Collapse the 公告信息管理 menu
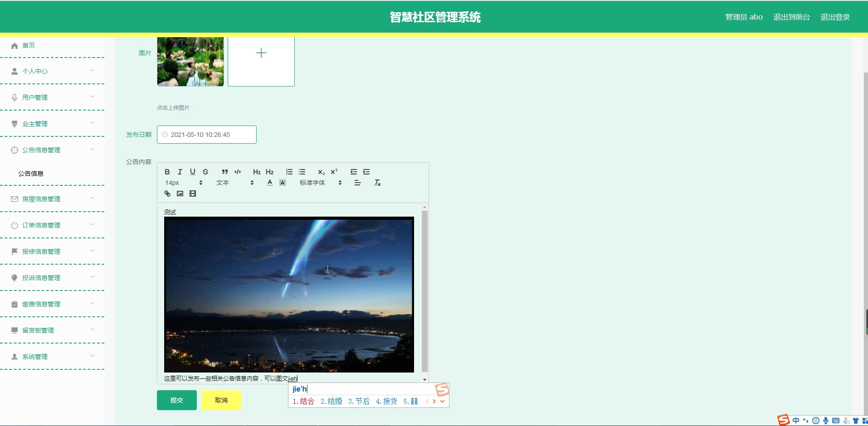 [52, 150]
